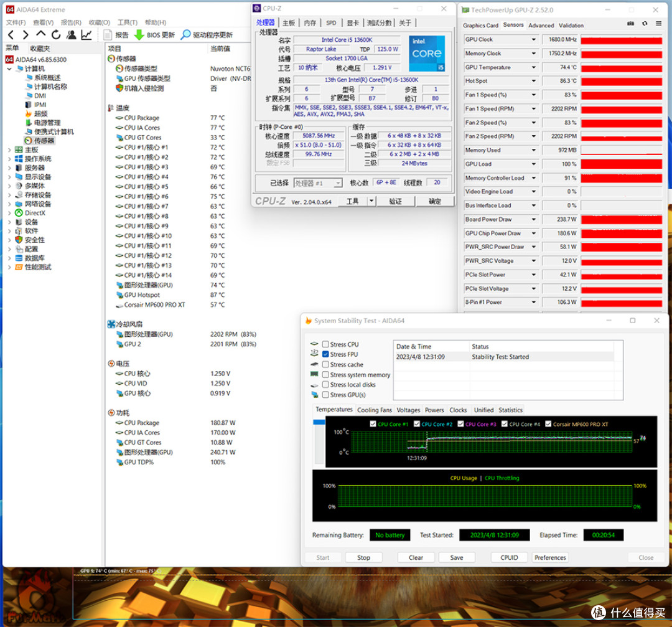Viewport: 672px width, 627px height.
Task: Click the temperature graph vertical slider bar
Action: pyautogui.click(x=319, y=441)
